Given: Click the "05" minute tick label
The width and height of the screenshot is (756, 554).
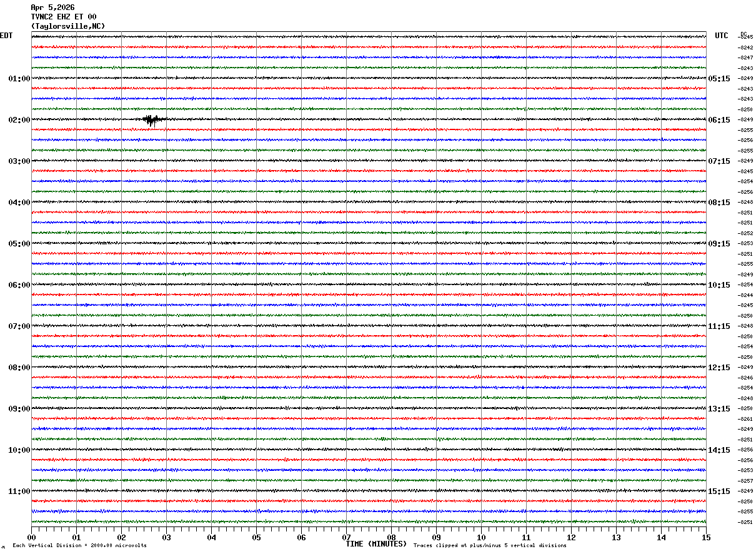Looking at the screenshot, I should tap(256, 538).
